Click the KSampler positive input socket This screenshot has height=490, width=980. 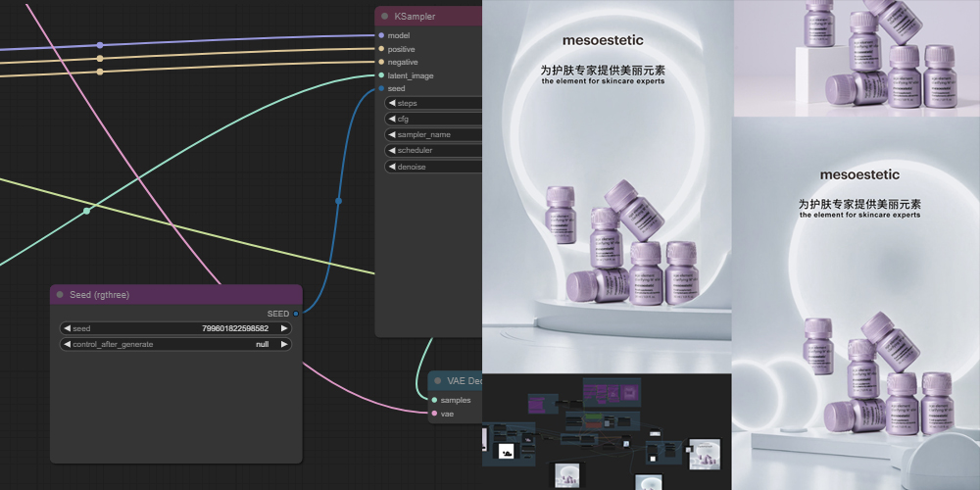[x=381, y=49]
